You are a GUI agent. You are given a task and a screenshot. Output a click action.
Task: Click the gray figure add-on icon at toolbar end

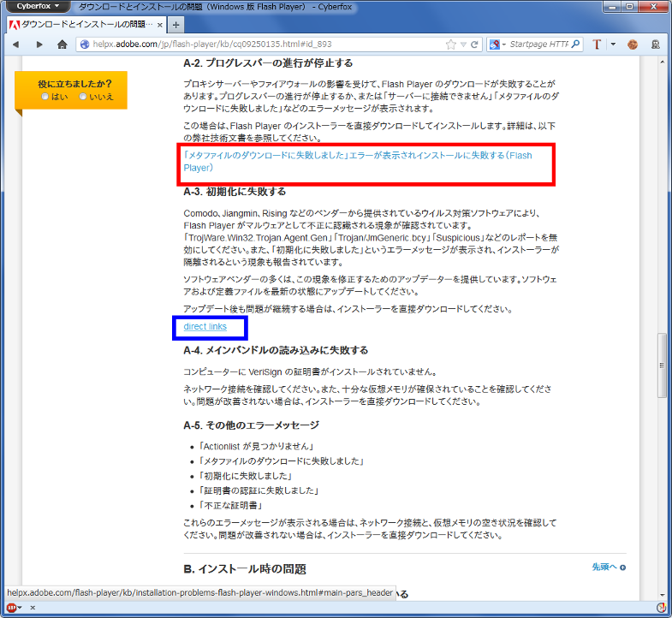[x=655, y=45]
